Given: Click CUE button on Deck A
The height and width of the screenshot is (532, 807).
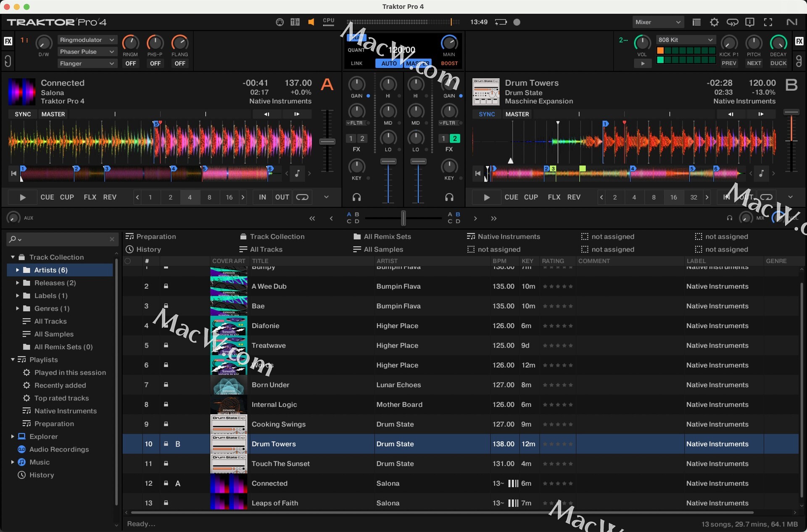Looking at the screenshot, I should coord(47,197).
